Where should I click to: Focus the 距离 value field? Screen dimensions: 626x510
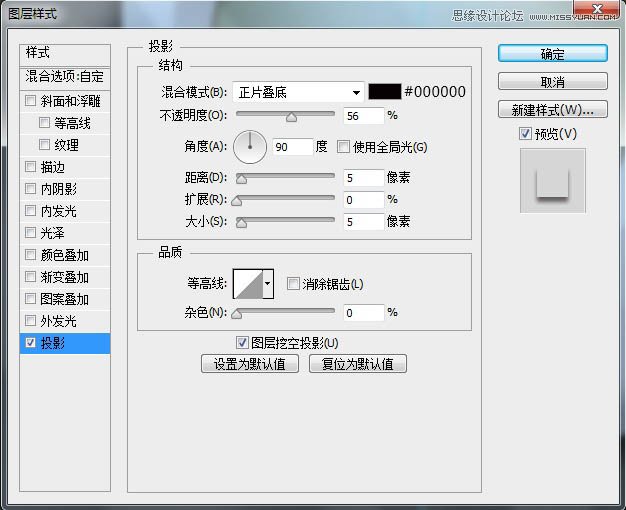pos(364,178)
